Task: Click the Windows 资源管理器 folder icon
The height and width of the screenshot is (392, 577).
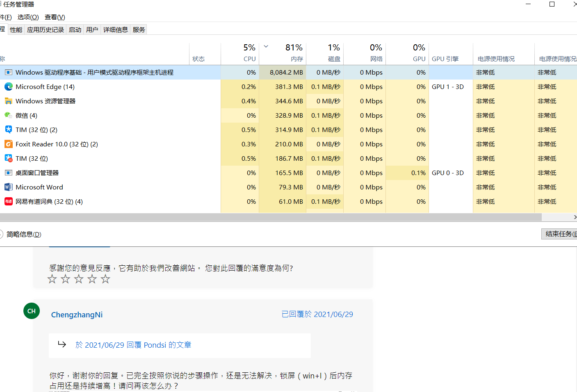Action: coord(8,101)
